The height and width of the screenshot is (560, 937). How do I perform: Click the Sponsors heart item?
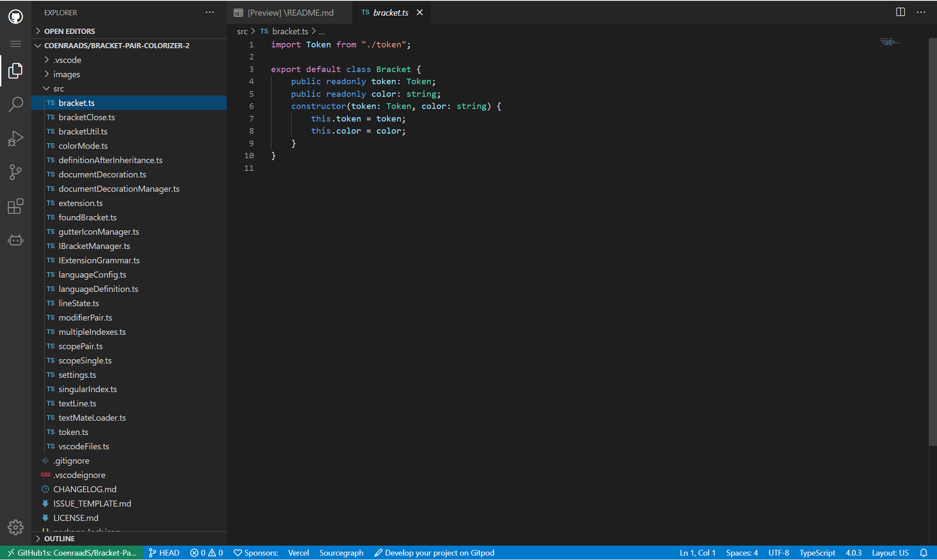(256, 552)
